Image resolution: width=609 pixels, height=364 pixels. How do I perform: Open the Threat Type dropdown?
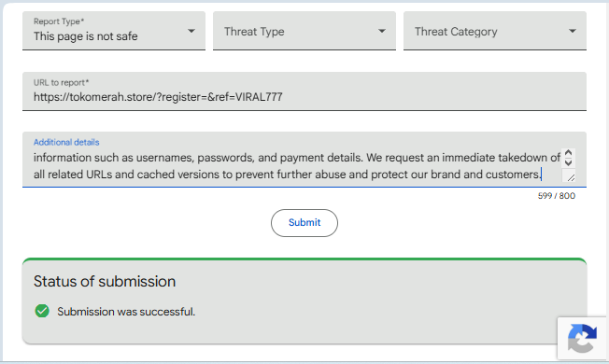click(304, 31)
